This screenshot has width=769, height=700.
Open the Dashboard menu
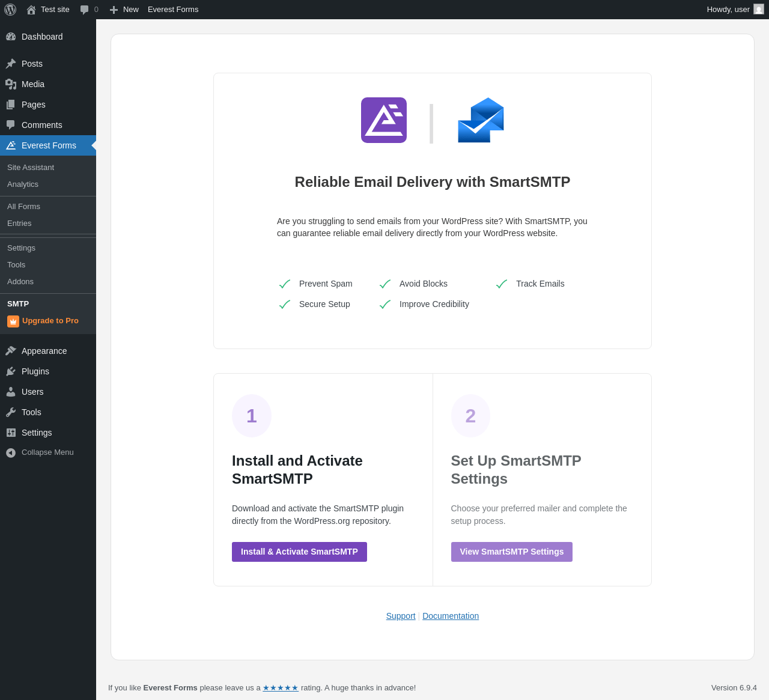click(48, 37)
